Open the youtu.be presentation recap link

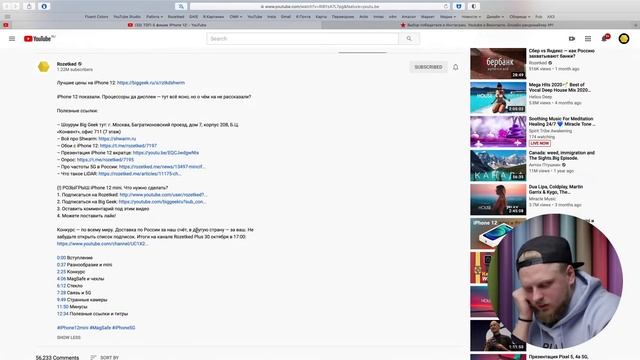[x=166, y=153]
